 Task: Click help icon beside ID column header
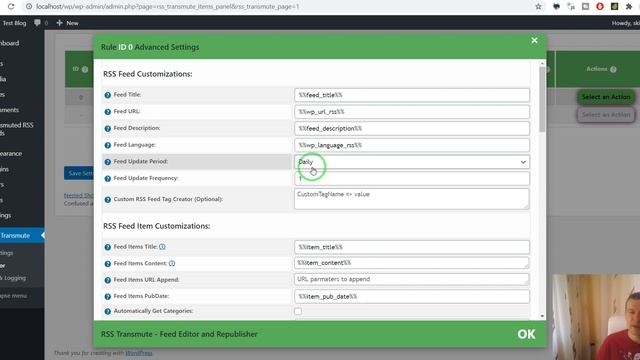[85, 69]
